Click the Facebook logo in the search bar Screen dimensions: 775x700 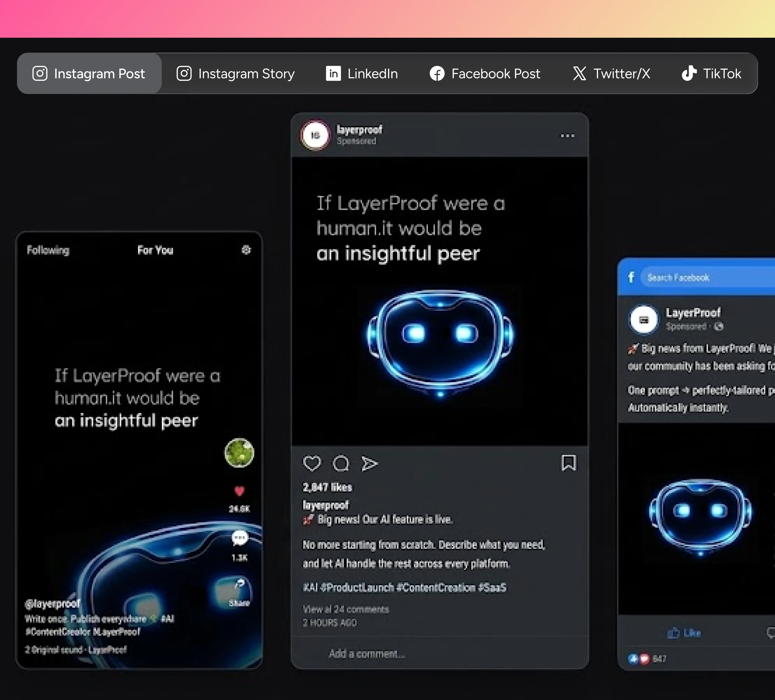[630, 277]
